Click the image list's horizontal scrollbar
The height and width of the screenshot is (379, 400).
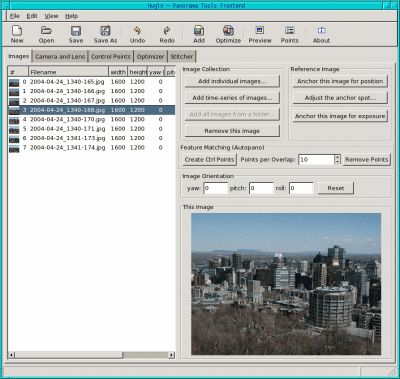(91, 355)
